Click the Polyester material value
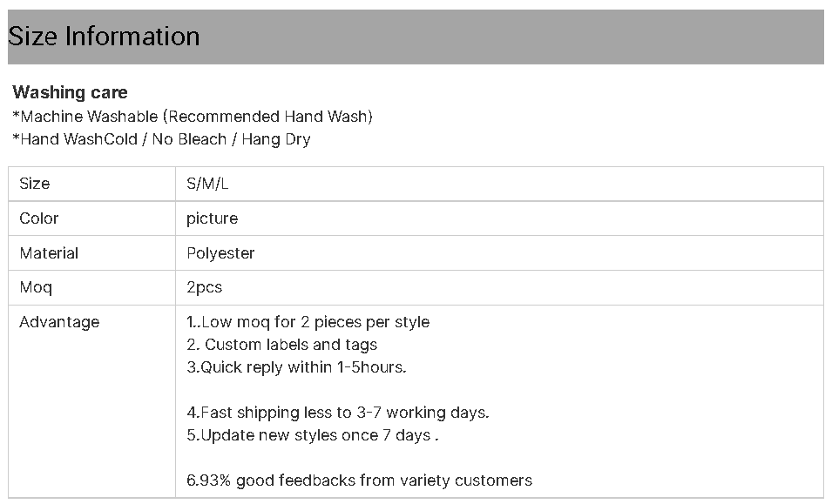The height and width of the screenshot is (504, 832). pos(220,253)
